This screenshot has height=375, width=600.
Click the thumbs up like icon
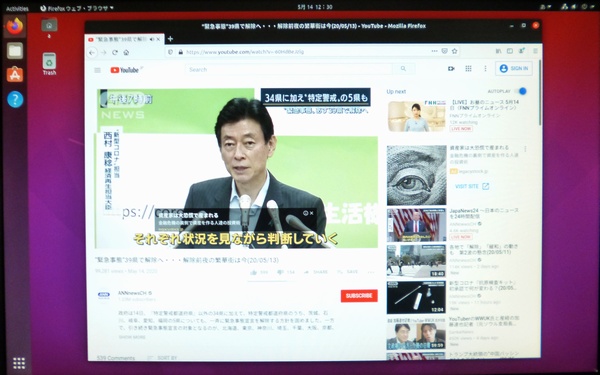253,272
